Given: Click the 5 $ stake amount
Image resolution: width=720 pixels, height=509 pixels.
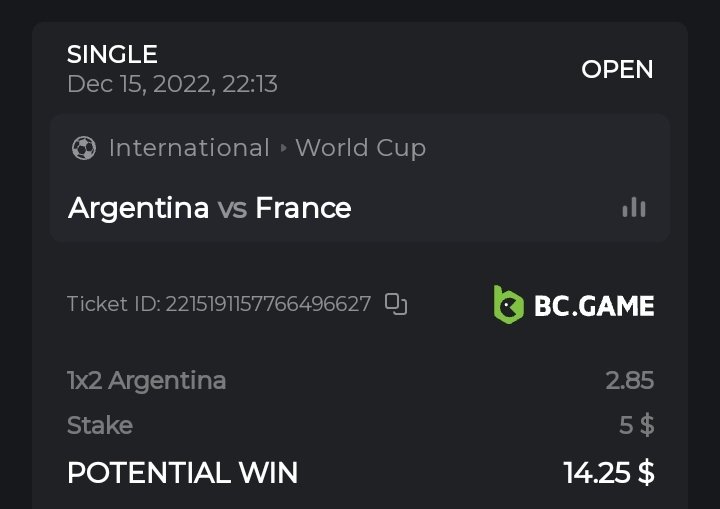Looking at the screenshot, I should [x=636, y=425].
